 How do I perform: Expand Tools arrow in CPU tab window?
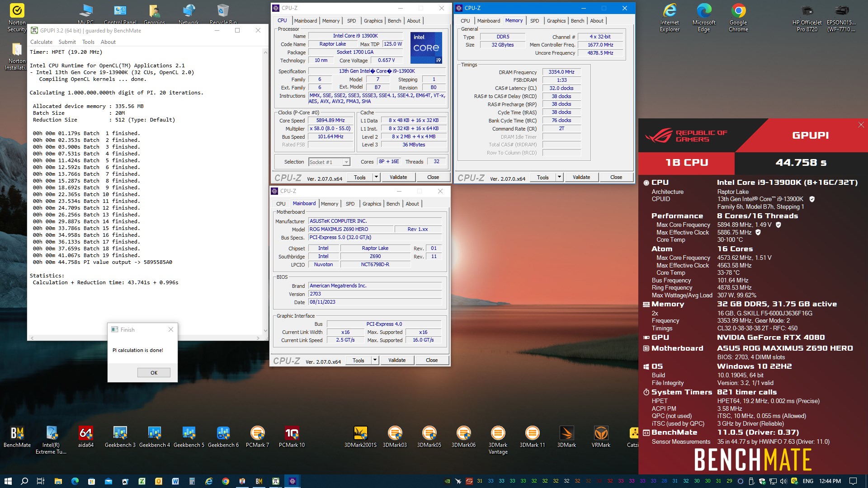pos(376,177)
